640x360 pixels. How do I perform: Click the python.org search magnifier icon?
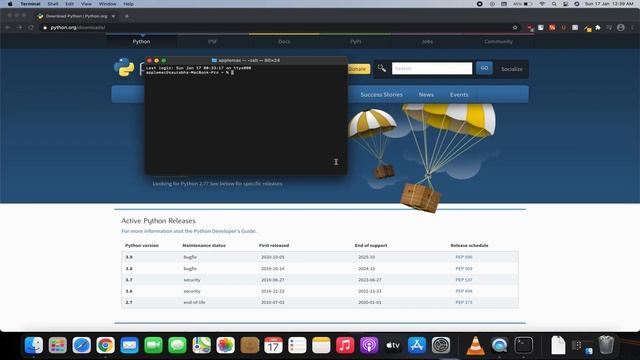point(382,68)
